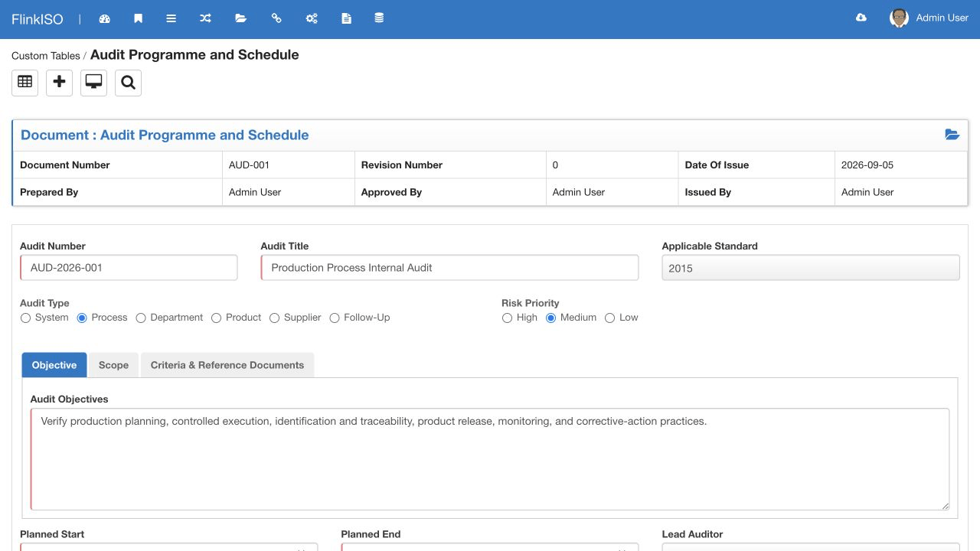Click the Audit Number input field
This screenshot has width=980, height=551.
click(129, 268)
